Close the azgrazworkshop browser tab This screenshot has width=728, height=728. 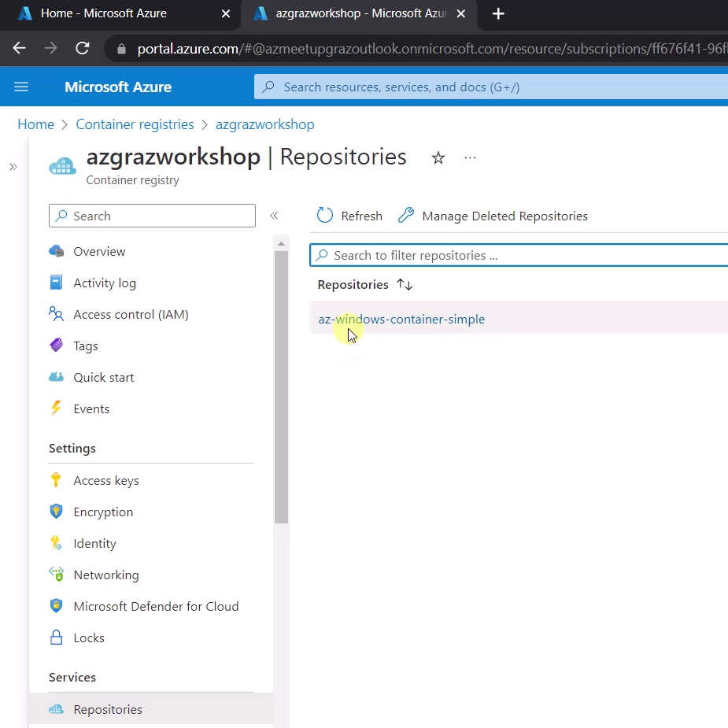click(461, 14)
